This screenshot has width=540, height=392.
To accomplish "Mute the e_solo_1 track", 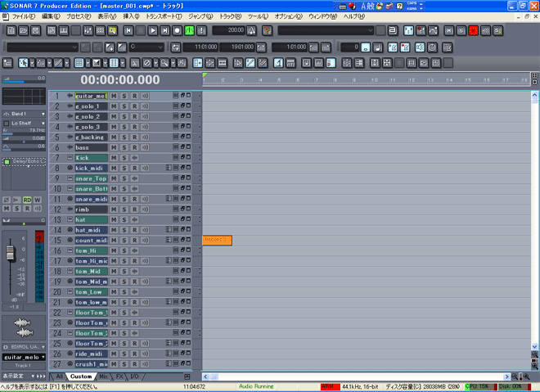I will 115,106.
